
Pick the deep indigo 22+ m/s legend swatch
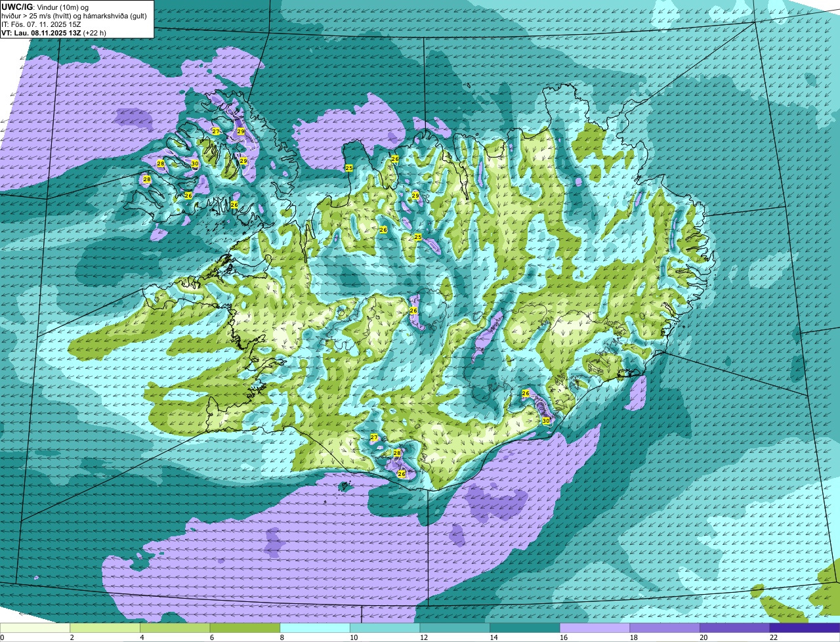(805, 628)
